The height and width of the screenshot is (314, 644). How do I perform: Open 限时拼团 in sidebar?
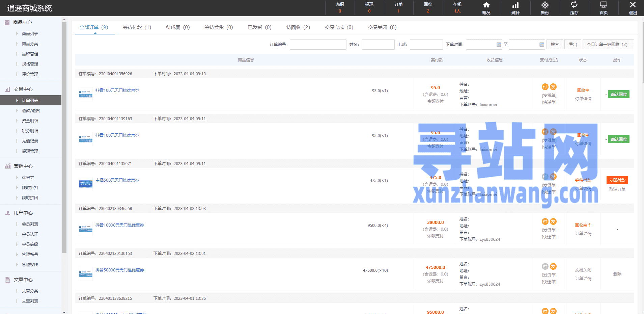pyautogui.click(x=30, y=198)
